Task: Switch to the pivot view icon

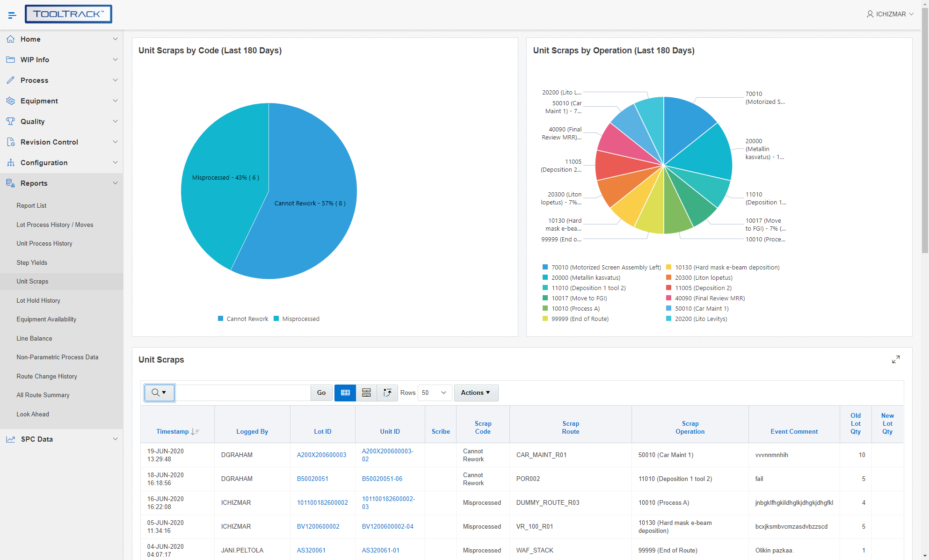Action: (x=387, y=393)
